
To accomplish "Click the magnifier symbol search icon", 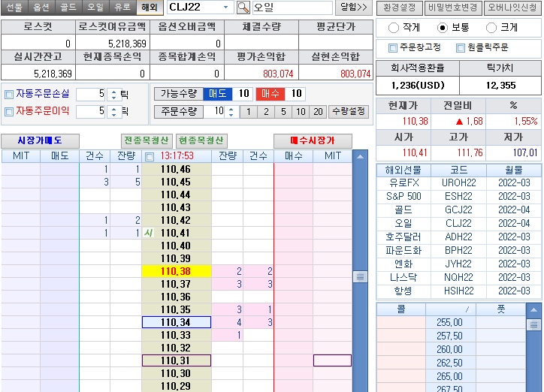I will (x=243, y=8).
